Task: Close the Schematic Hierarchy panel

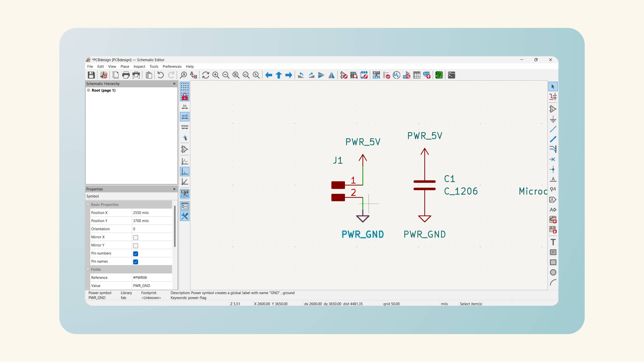Action: [174, 84]
